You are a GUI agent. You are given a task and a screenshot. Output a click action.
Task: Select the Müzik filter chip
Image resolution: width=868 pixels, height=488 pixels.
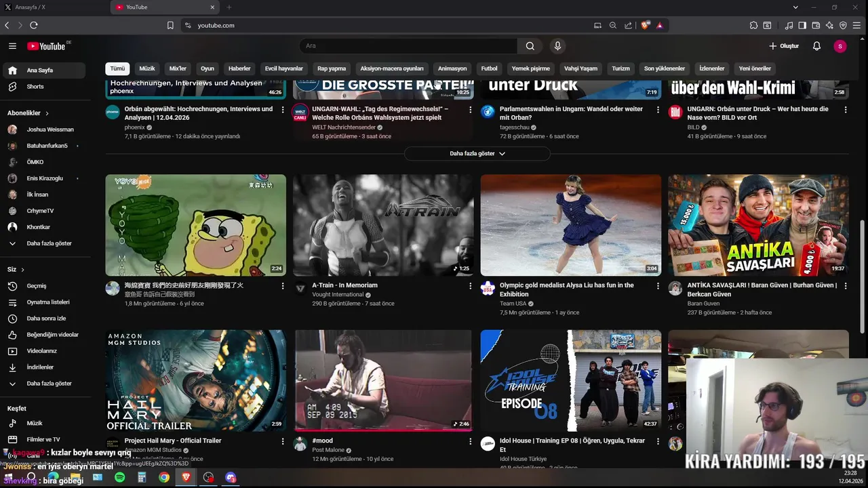147,68
